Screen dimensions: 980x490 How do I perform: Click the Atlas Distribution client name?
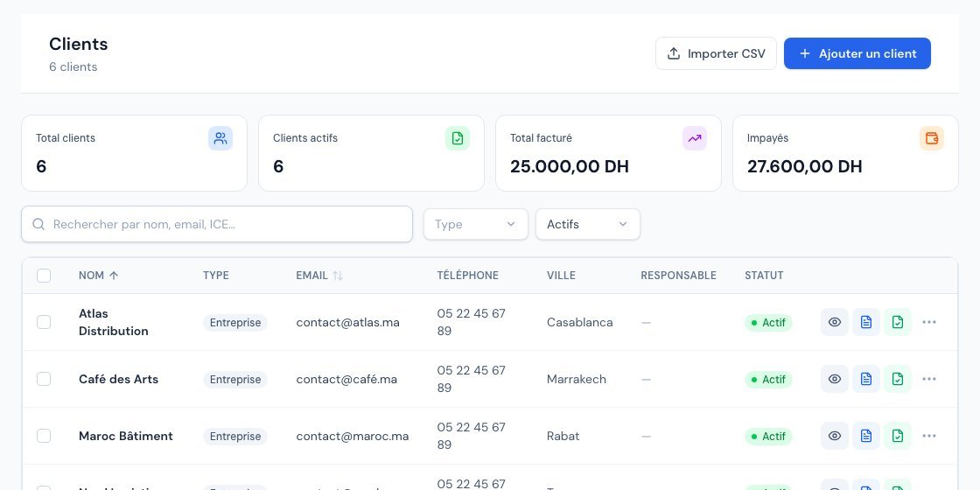pyautogui.click(x=113, y=322)
